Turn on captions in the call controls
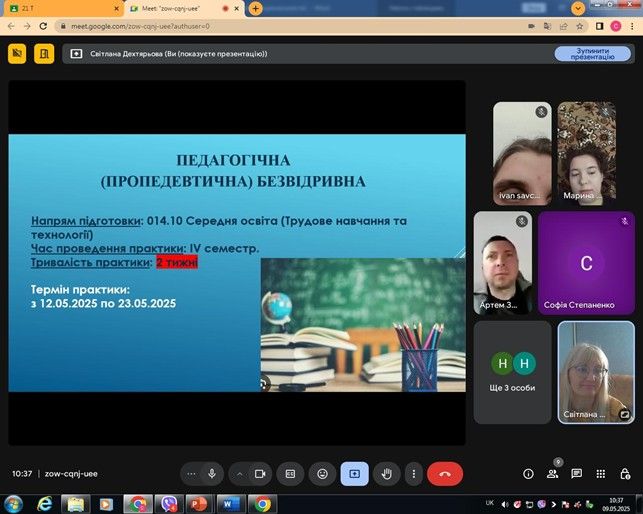 click(x=290, y=473)
